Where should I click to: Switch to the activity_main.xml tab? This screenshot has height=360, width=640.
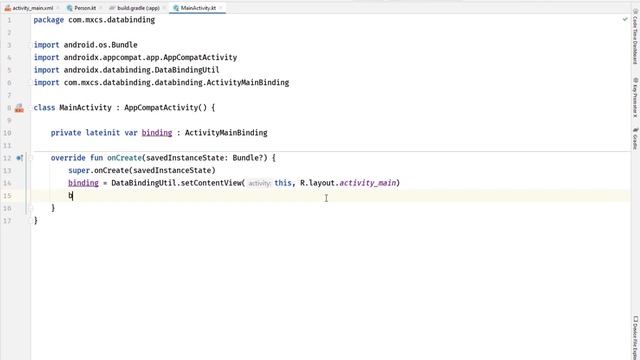pos(33,8)
